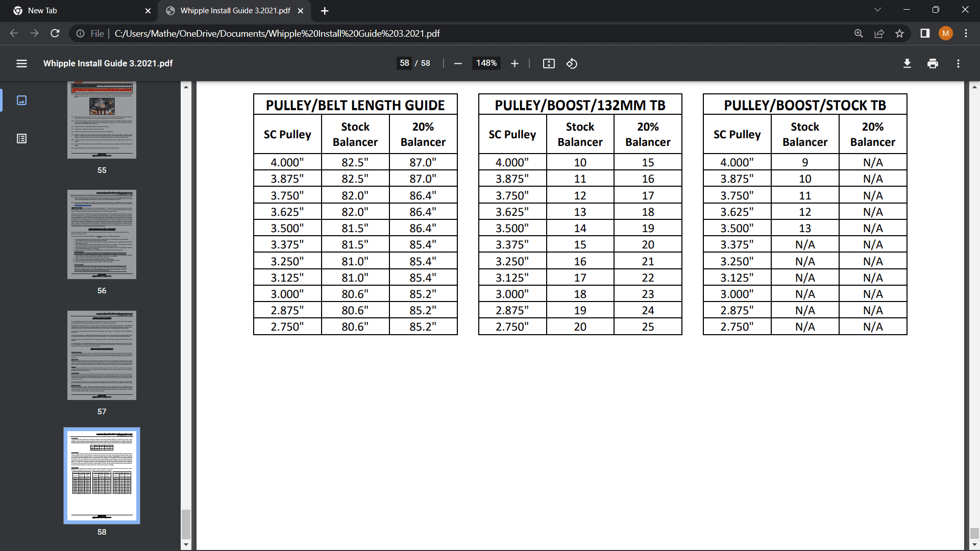Click the 87.0" value for 4.000" pulley

(x=423, y=162)
